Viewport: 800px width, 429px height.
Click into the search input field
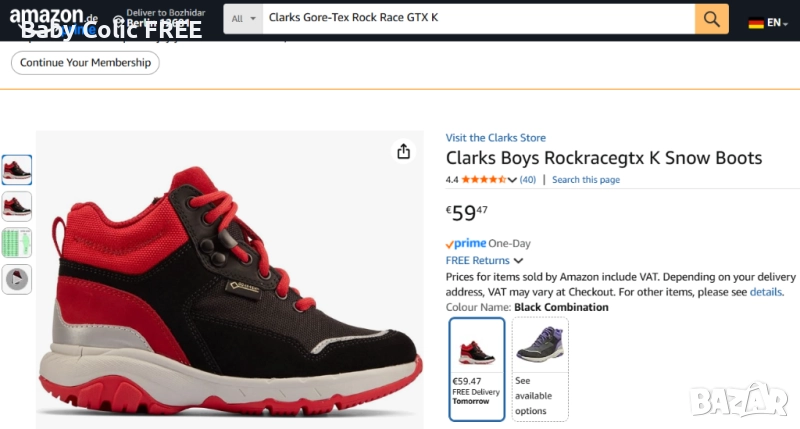click(478, 19)
